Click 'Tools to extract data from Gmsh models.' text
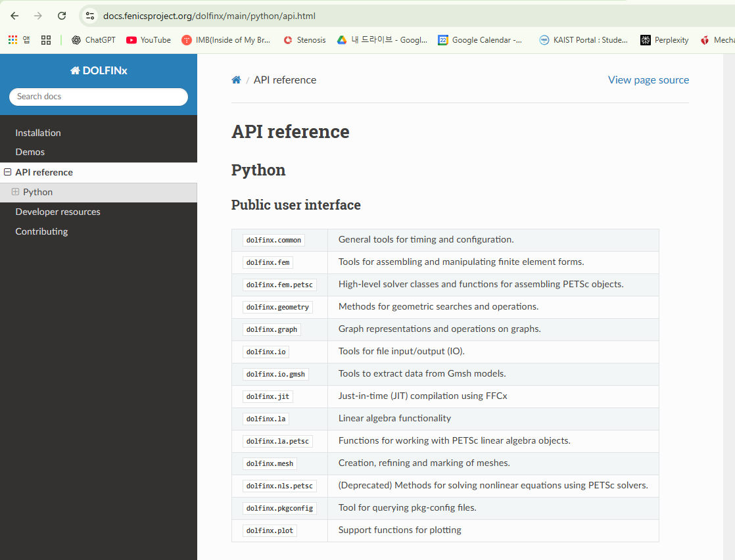The height and width of the screenshot is (560, 735). pyautogui.click(x=422, y=373)
